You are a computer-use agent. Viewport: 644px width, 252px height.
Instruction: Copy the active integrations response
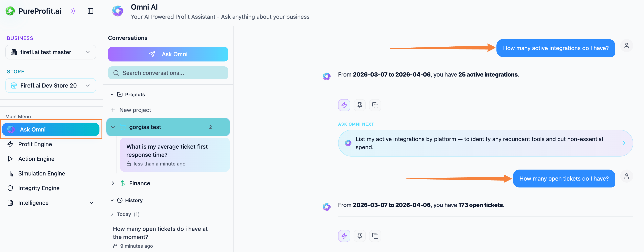pos(375,105)
